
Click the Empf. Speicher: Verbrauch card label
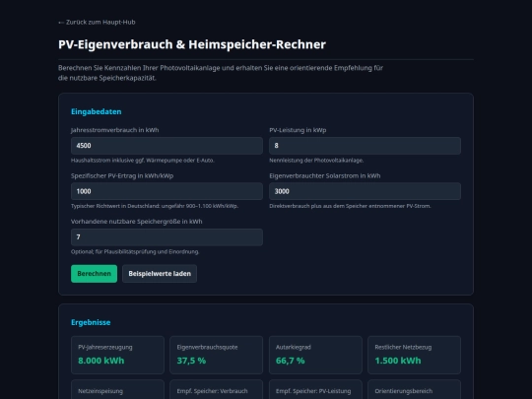212,391
